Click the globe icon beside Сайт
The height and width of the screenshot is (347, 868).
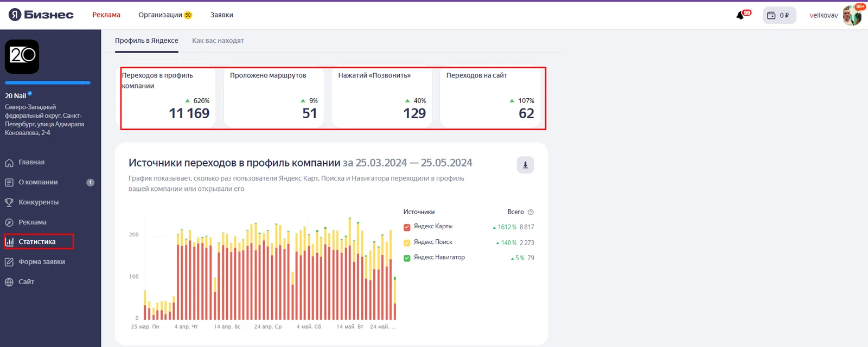pos(9,282)
